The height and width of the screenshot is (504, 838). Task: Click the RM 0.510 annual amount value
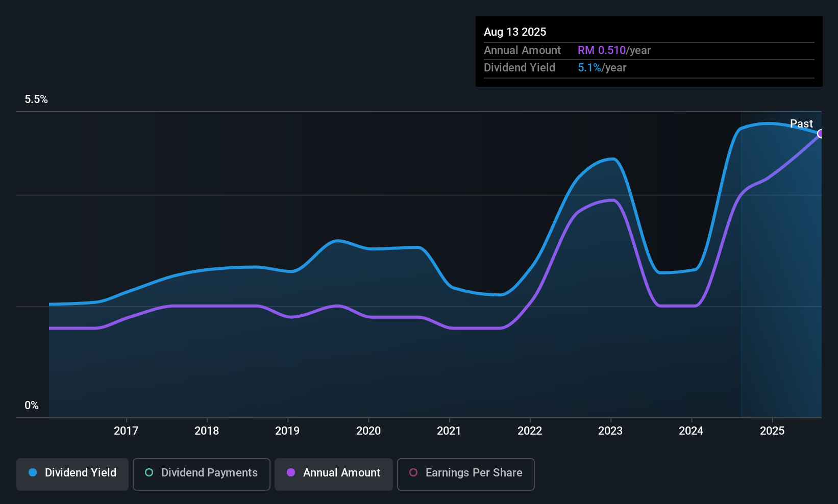pyautogui.click(x=602, y=50)
